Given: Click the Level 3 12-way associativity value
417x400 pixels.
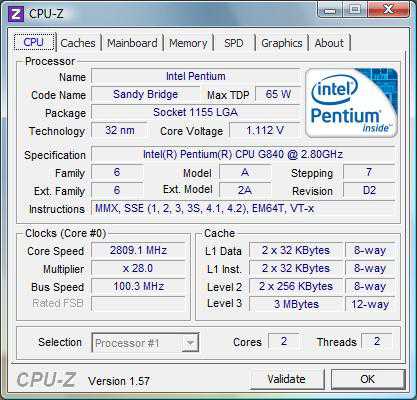Looking at the screenshot, I should click(x=370, y=304).
